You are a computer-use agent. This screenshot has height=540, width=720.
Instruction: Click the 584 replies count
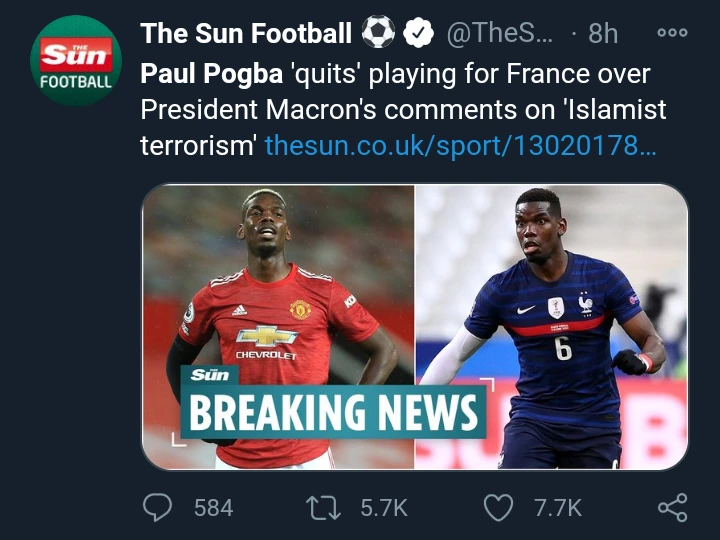pos(213,508)
